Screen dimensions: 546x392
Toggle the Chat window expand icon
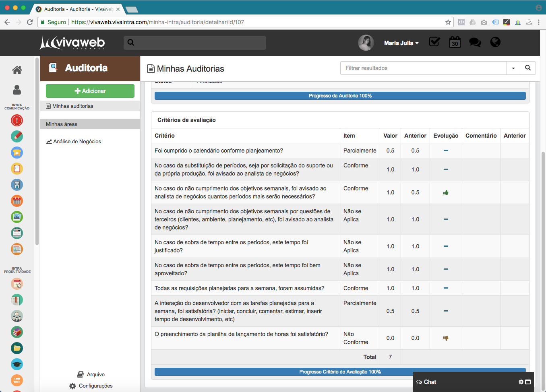(528, 382)
